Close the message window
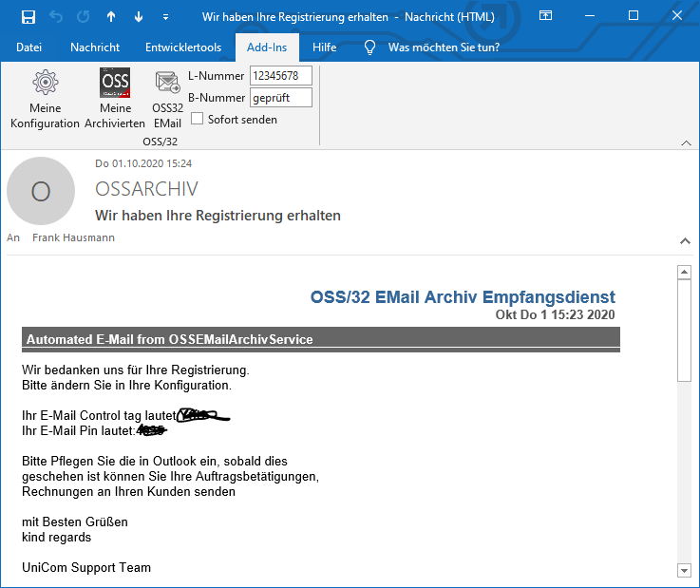 point(677,16)
